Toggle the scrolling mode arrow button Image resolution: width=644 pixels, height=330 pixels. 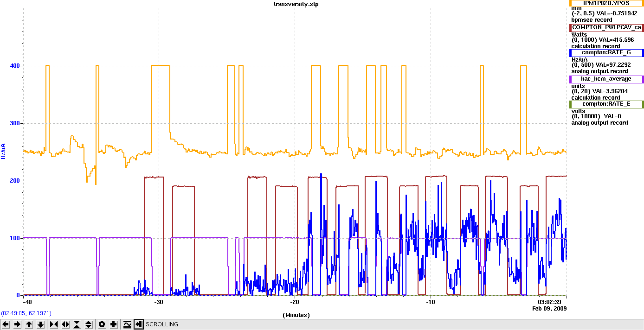[139, 324]
